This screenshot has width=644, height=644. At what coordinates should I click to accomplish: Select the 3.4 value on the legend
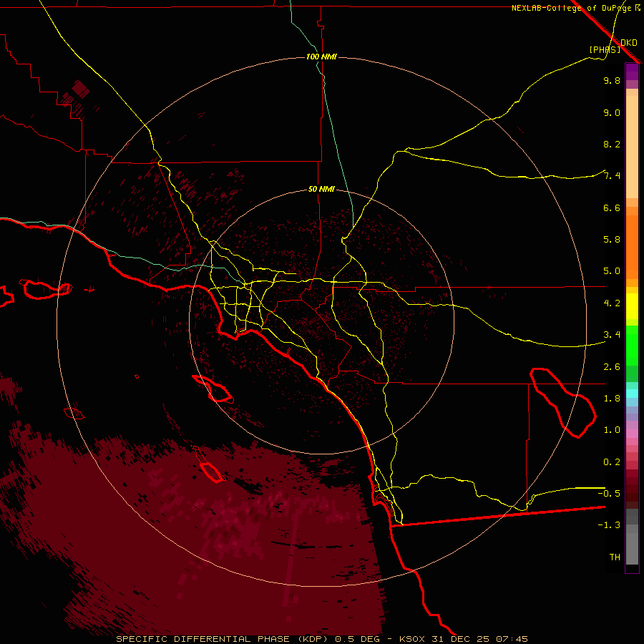pyautogui.click(x=612, y=335)
